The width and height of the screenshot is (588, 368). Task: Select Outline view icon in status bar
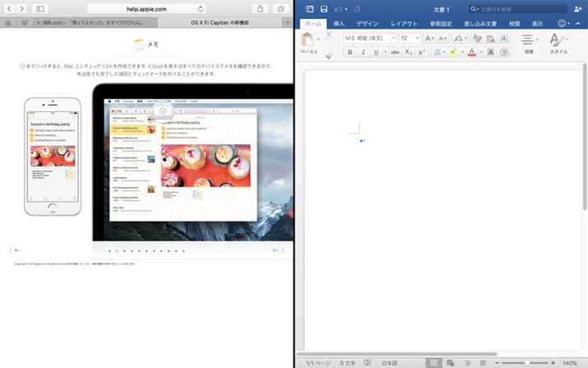click(467, 363)
